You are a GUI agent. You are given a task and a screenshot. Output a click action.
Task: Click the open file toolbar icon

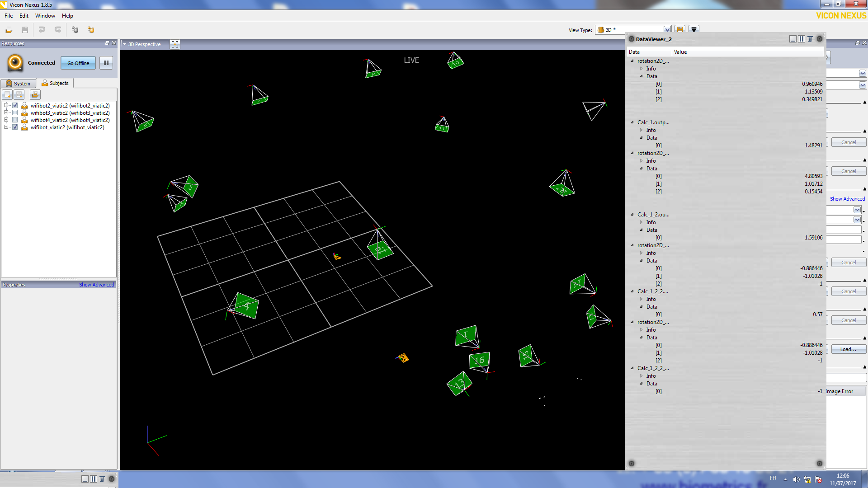pyautogui.click(x=9, y=30)
